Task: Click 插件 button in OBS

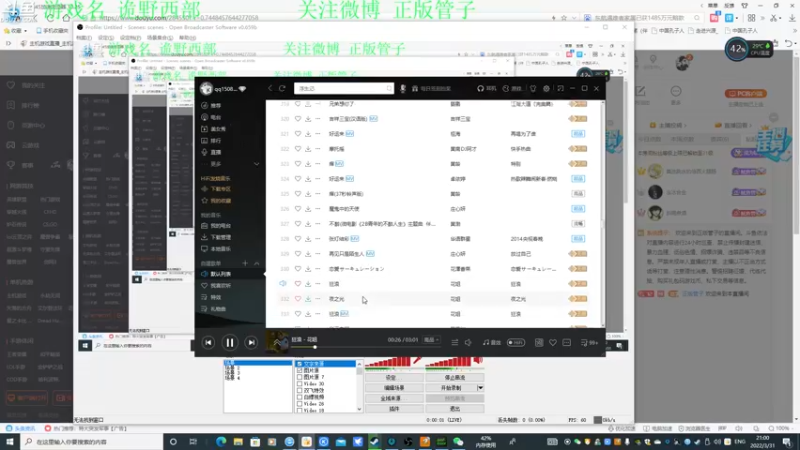Action: tap(394, 409)
